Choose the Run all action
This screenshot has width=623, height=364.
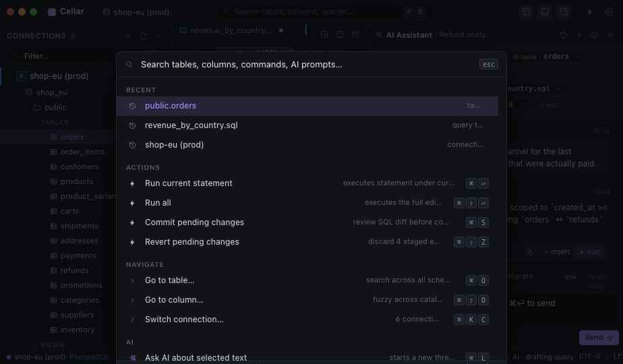pos(307,203)
